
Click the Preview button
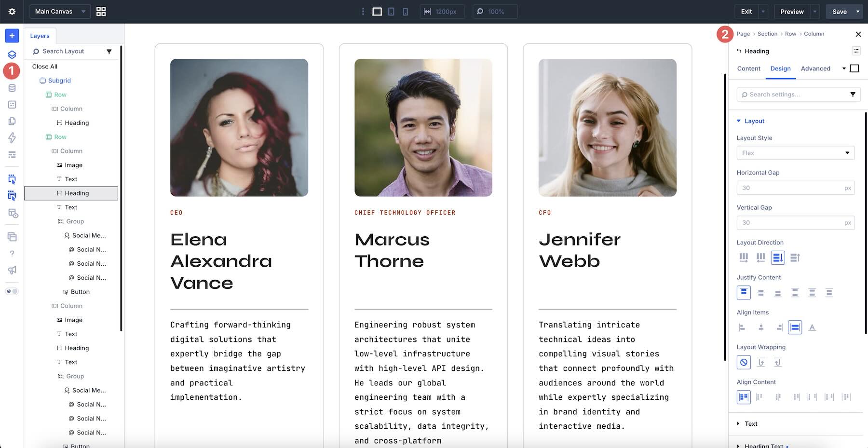(792, 12)
